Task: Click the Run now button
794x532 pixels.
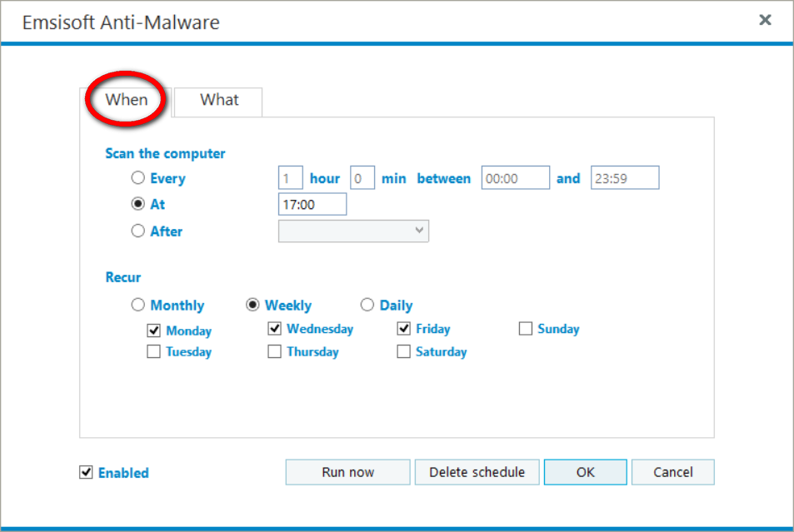Action: [348, 472]
